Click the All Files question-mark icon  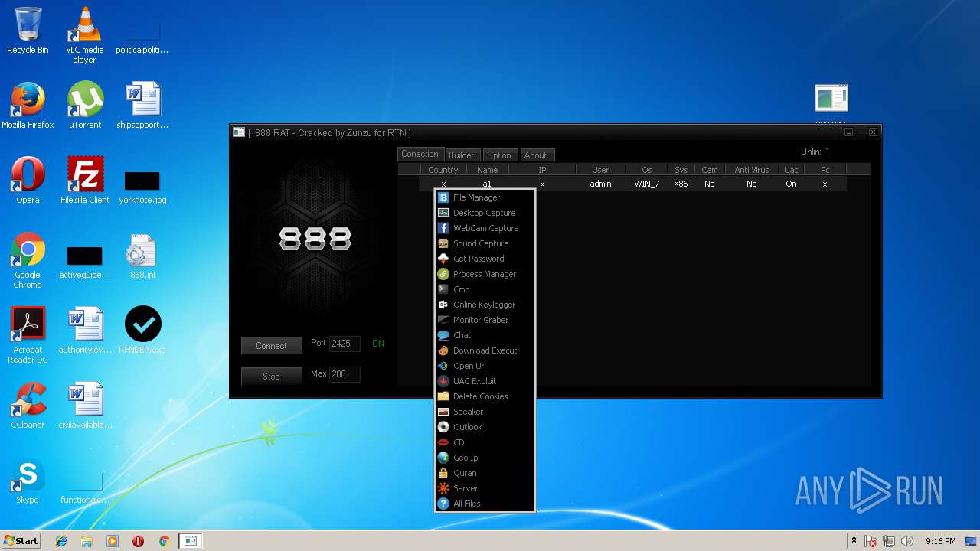pyautogui.click(x=443, y=504)
